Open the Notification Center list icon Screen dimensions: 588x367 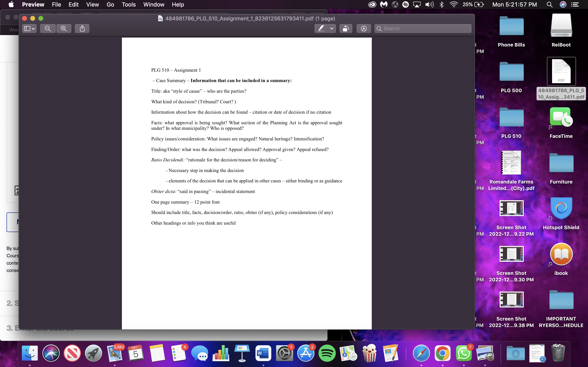click(x=575, y=5)
